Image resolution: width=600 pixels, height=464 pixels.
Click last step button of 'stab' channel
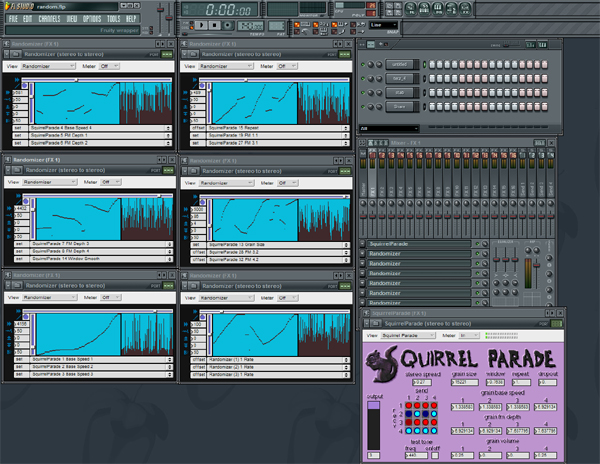click(545, 93)
